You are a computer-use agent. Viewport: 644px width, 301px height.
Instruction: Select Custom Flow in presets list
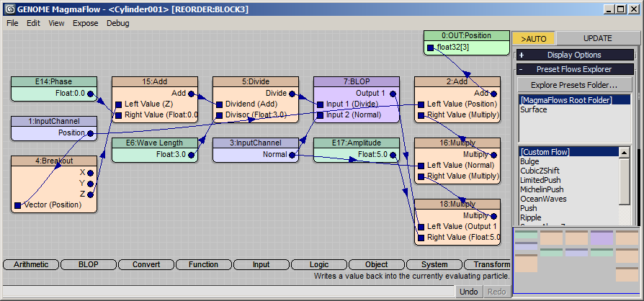[568, 152]
